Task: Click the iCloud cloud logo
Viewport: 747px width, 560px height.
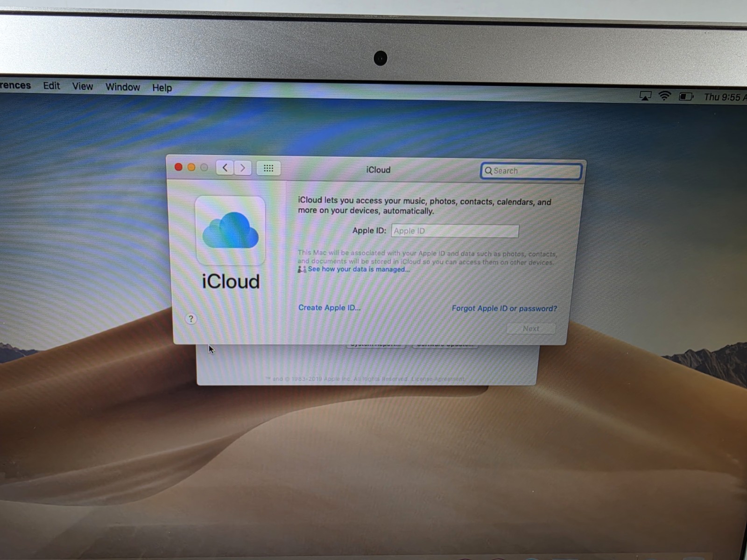Action: (230, 231)
